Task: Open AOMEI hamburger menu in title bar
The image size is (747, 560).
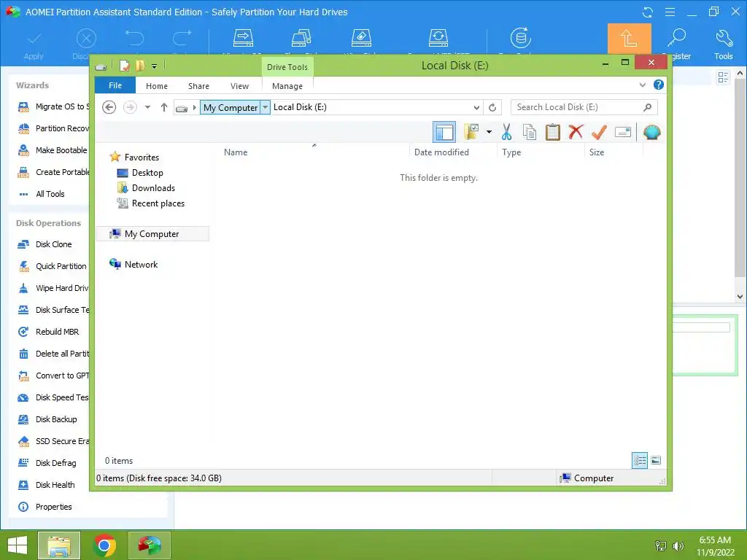Action: [670, 12]
